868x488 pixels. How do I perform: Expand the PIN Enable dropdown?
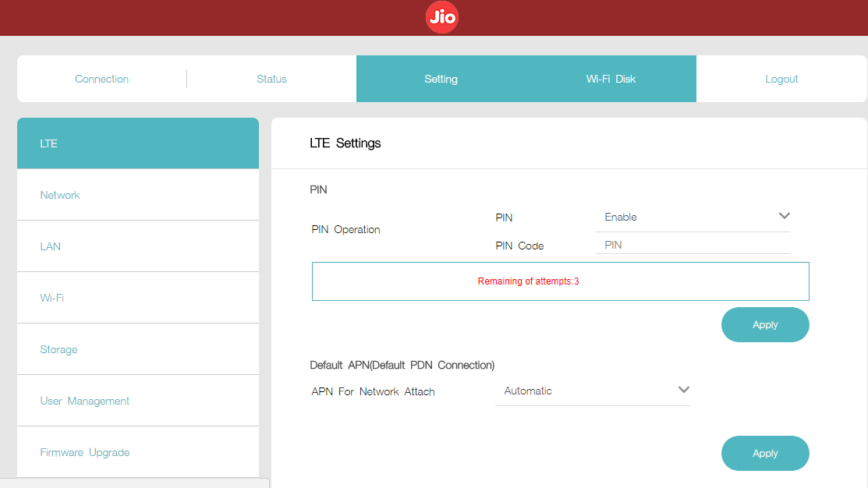(x=693, y=217)
